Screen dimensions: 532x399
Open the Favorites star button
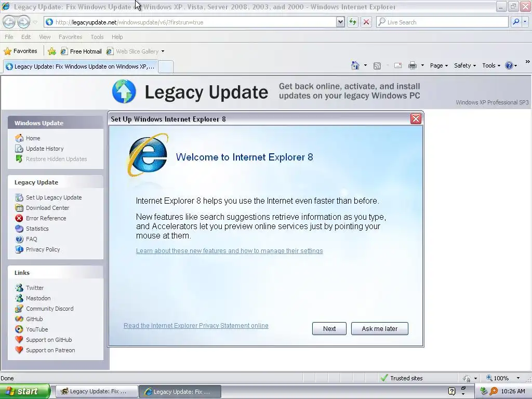[20, 51]
